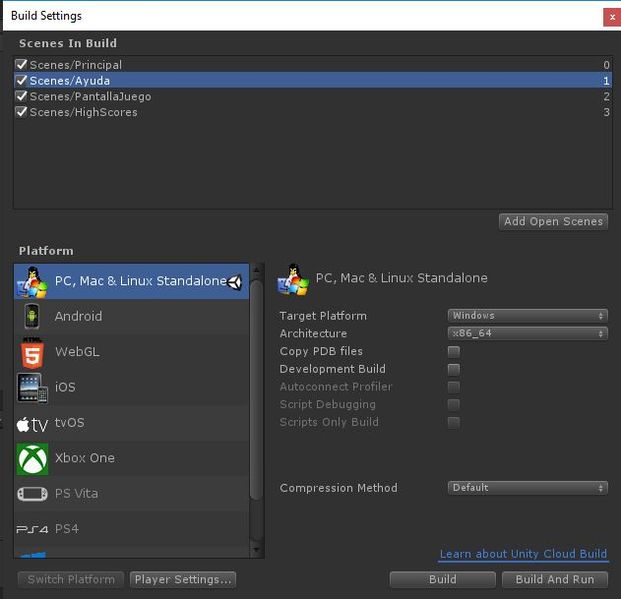The width and height of the screenshot is (621, 599).
Task: Open Player Settings
Action: pyautogui.click(x=183, y=580)
